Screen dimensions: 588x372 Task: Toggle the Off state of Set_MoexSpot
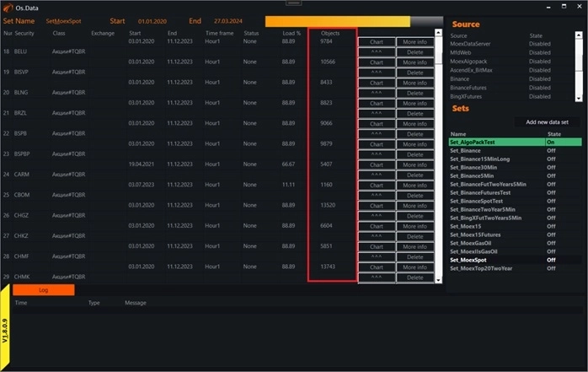coord(551,260)
